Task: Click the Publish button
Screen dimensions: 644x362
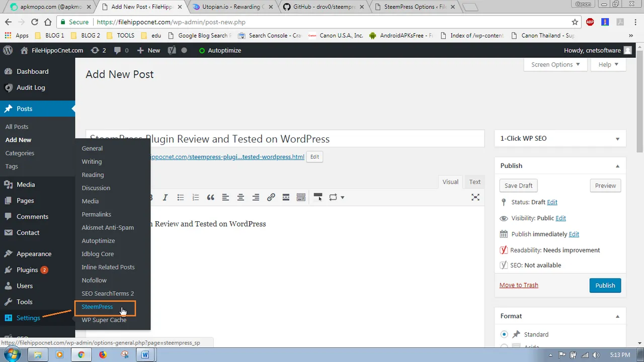Action: 605,285
